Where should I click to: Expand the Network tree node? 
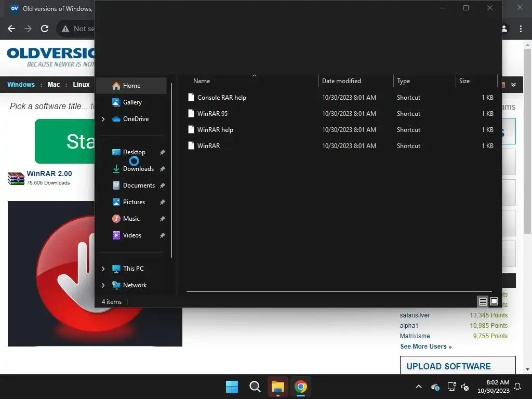pyautogui.click(x=103, y=285)
